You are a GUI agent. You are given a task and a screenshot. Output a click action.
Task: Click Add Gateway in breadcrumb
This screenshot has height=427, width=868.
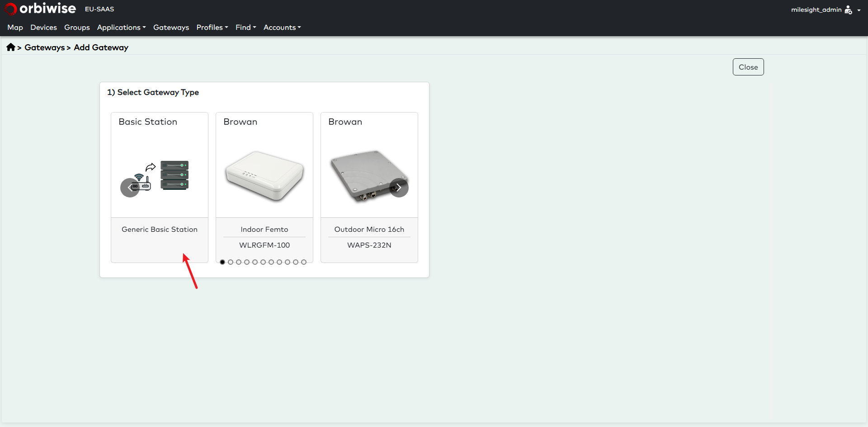point(101,47)
